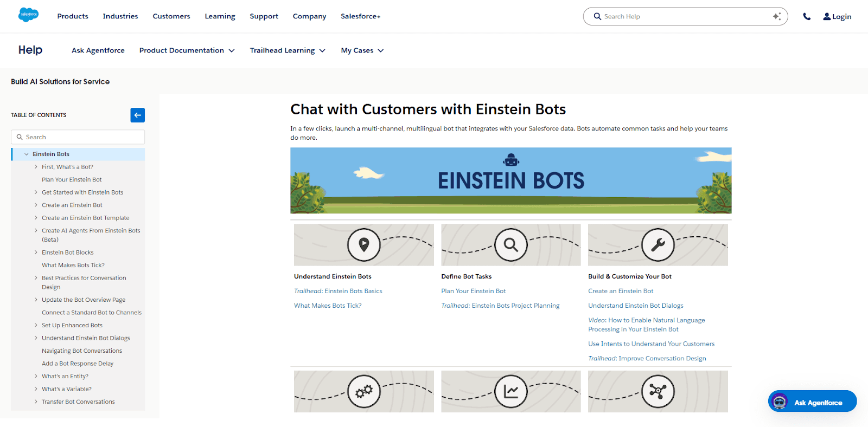
Task: Open the Customers menu
Action: click(x=171, y=16)
